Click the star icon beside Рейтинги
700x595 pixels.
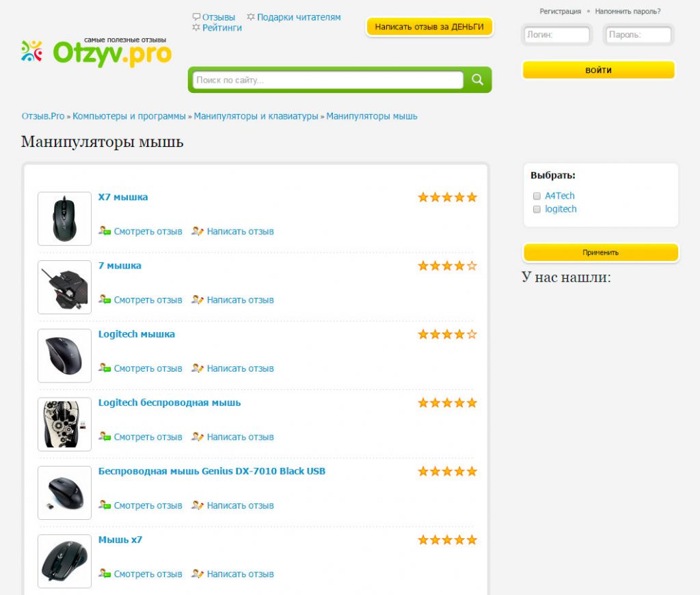[196, 27]
